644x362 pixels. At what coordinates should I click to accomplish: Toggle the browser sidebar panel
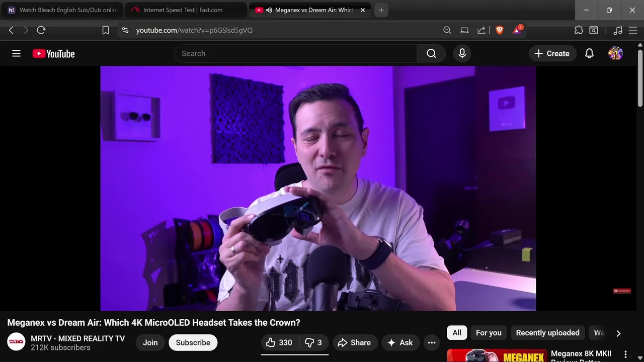coord(594,30)
